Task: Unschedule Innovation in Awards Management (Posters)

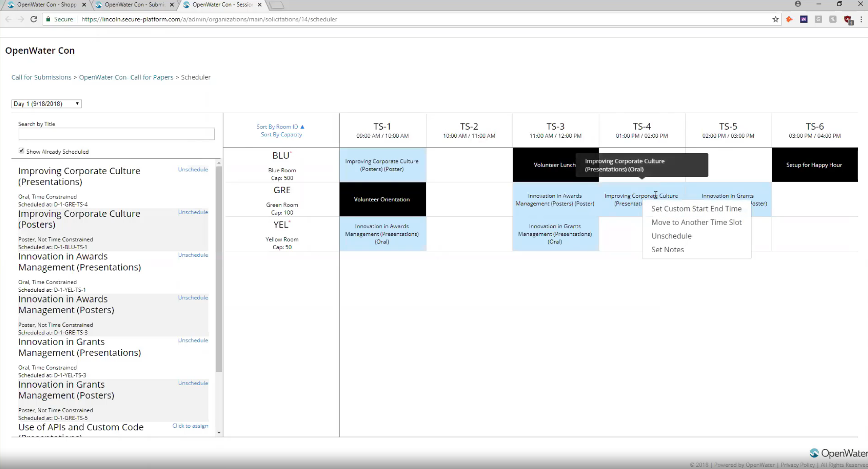Action: [193, 297]
